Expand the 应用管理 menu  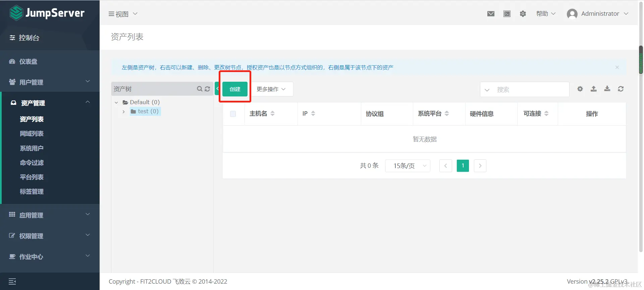tap(50, 215)
